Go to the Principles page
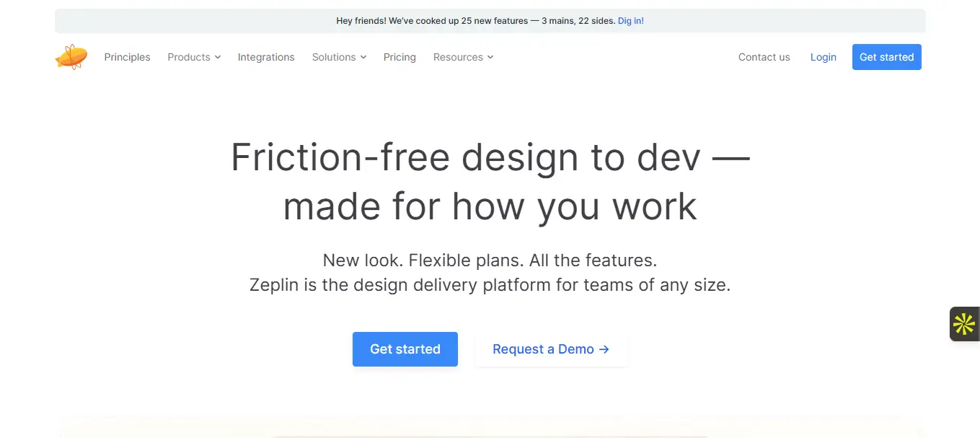 coord(127,57)
